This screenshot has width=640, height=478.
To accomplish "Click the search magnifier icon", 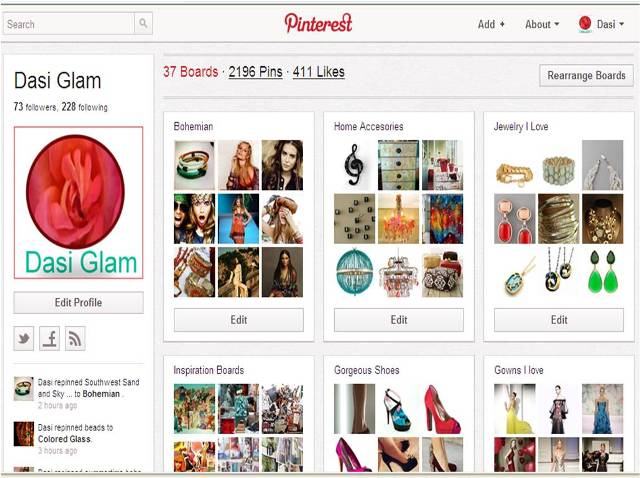I will coord(143,23).
